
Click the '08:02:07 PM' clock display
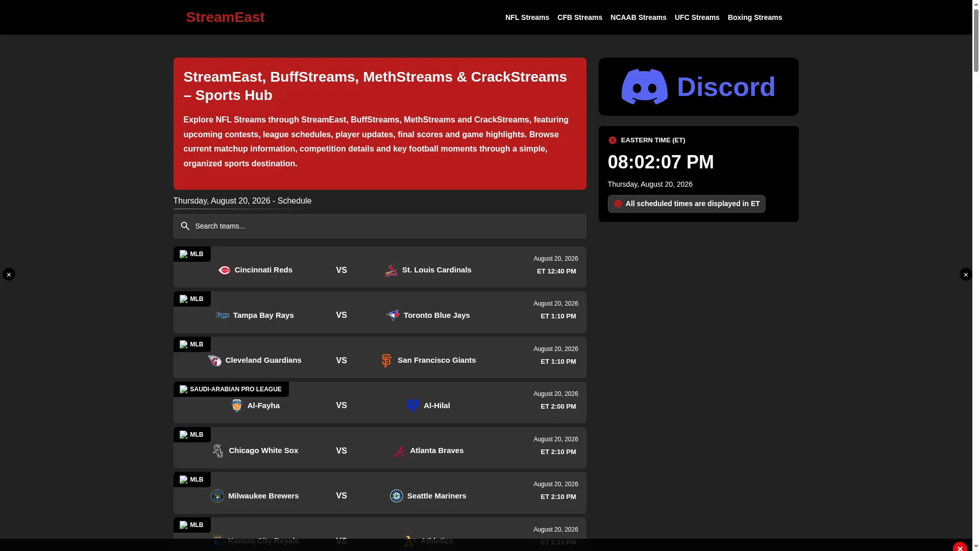pyautogui.click(x=660, y=162)
